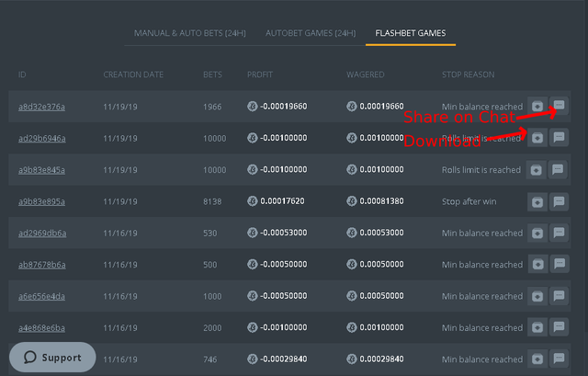Open game ID a8d32e376a
Viewport: 588px width, 376px height.
point(41,107)
